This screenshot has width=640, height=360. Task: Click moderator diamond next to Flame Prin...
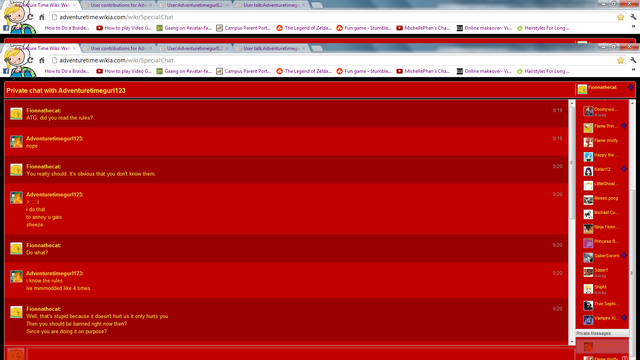point(624,126)
